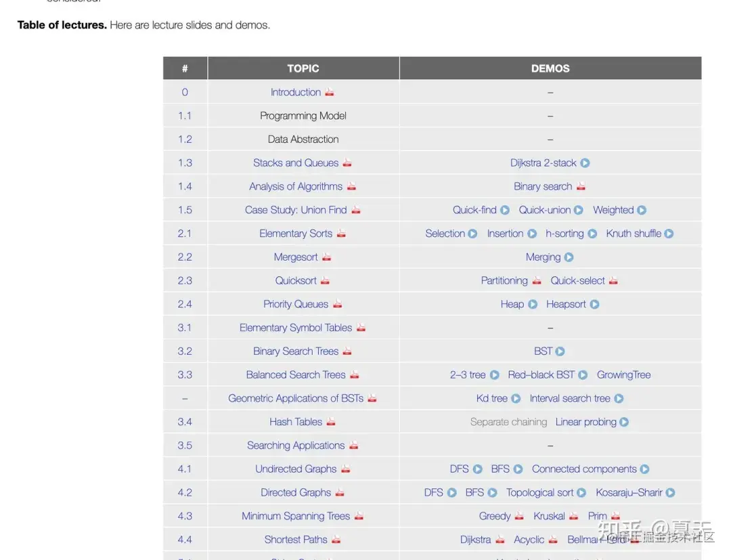Viewport: 731px width, 560px height.
Task: Click the PDF icon beside Prim
Action: tap(616, 516)
